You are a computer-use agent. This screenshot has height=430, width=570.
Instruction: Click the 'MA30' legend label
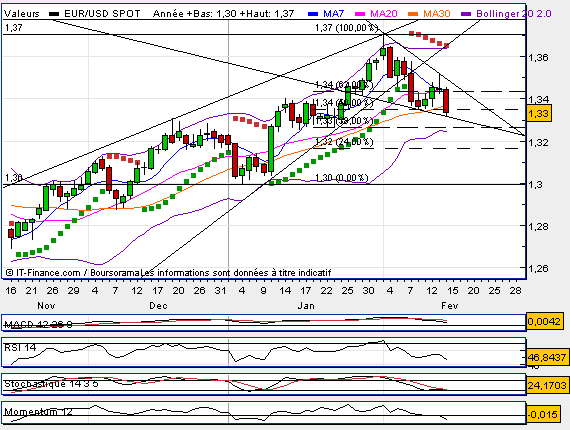[x=437, y=14]
